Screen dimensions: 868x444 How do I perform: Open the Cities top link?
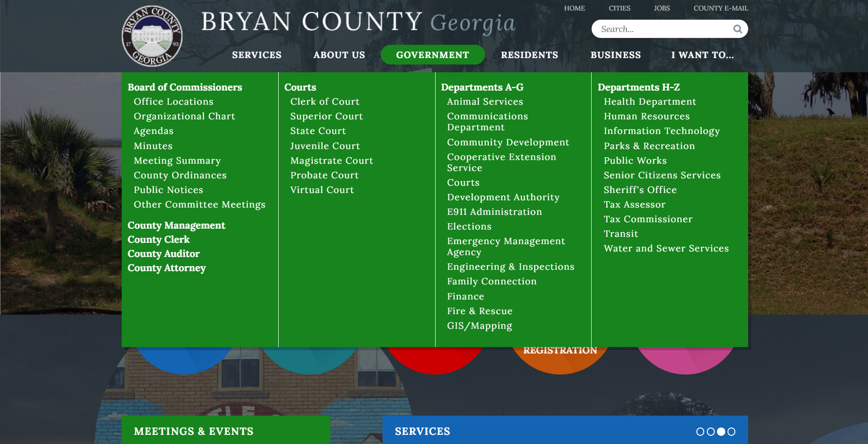coord(620,8)
